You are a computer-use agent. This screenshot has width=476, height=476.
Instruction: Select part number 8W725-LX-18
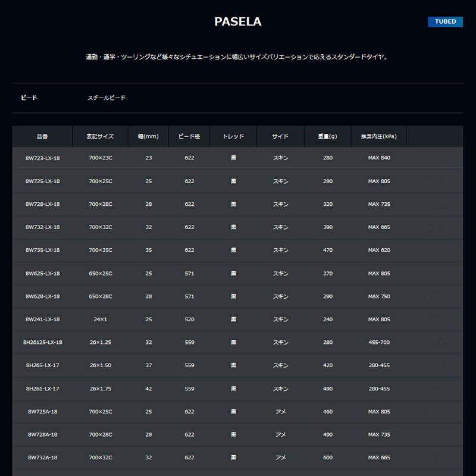coord(42,181)
